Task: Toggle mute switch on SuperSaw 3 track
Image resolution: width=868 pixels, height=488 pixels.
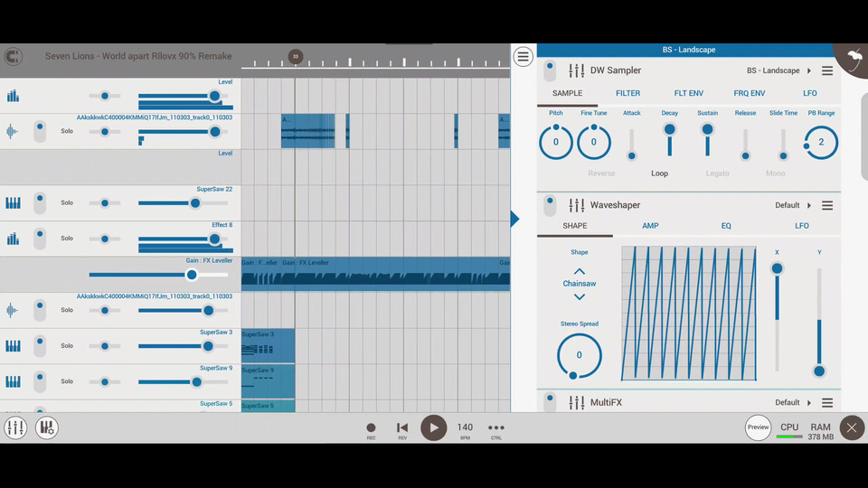Action: [x=40, y=346]
